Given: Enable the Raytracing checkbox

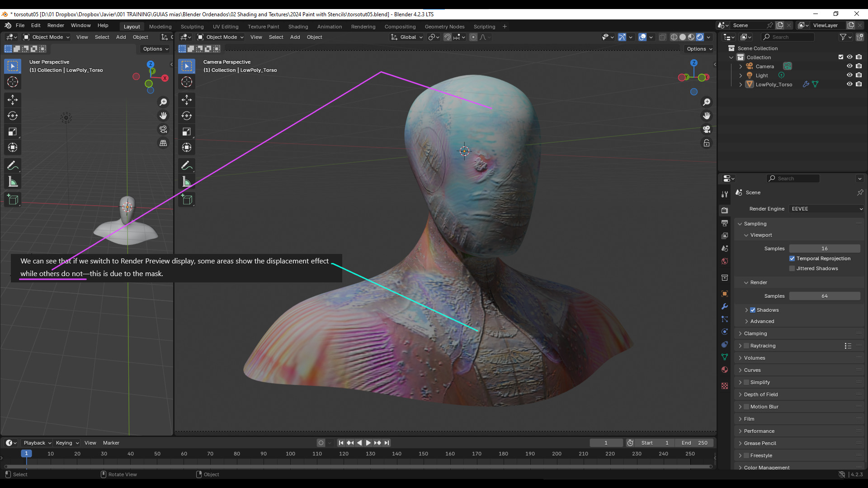Looking at the screenshot, I should 746,346.
